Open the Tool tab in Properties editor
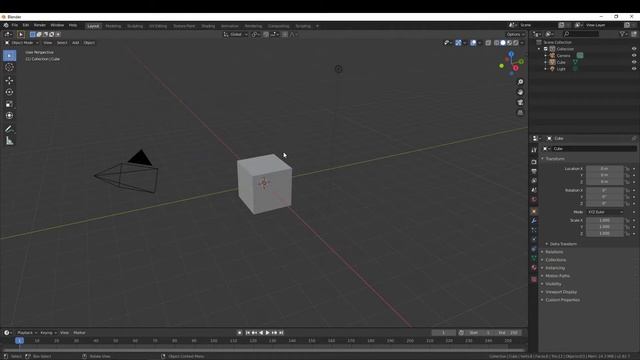The height and width of the screenshot is (360, 640). tap(534, 150)
